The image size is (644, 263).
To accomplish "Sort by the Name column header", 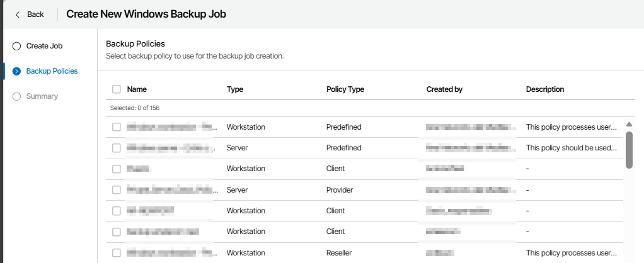I will (137, 89).
